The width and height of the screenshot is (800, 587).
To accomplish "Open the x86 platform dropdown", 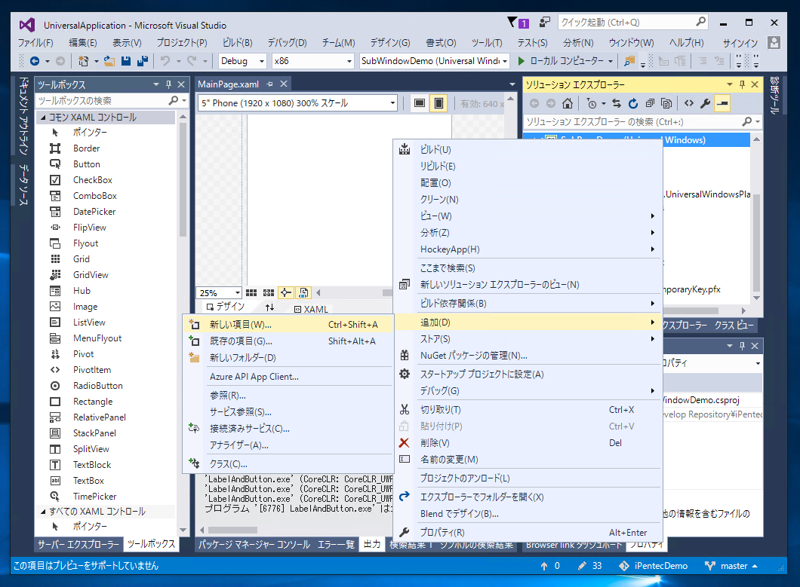I will [312, 61].
